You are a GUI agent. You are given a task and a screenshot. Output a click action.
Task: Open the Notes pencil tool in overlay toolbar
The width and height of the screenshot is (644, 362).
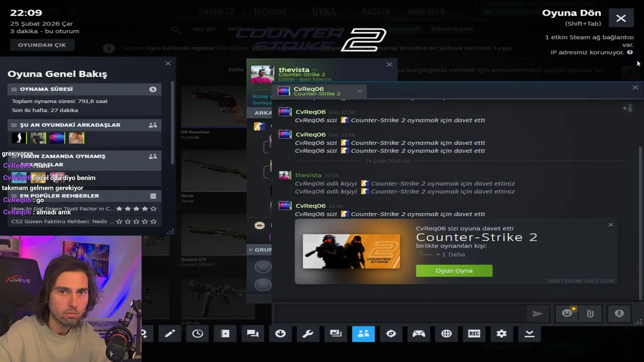pyautogui.click(x=170, y=334)
